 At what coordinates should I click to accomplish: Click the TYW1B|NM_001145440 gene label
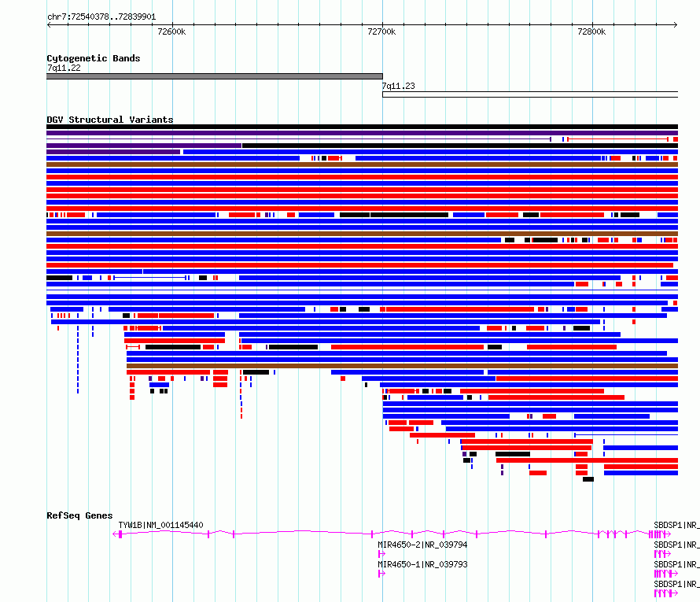[x=160, y=525]
